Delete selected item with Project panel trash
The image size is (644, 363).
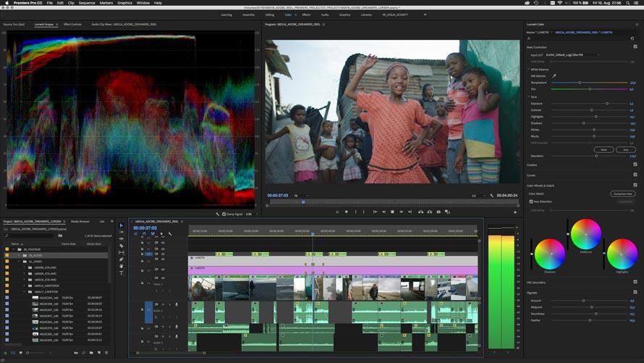(x=106, y=353)
